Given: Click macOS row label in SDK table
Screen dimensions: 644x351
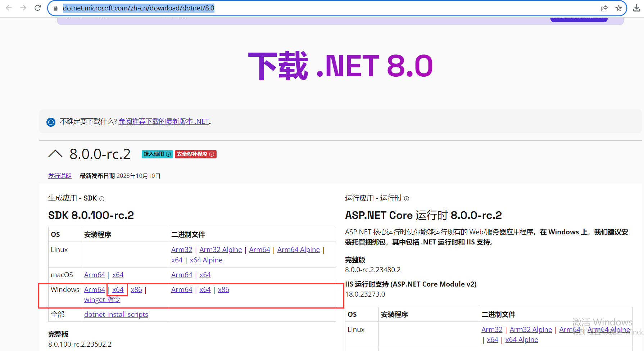Looking at the screenshot, I should click(62, 275).
